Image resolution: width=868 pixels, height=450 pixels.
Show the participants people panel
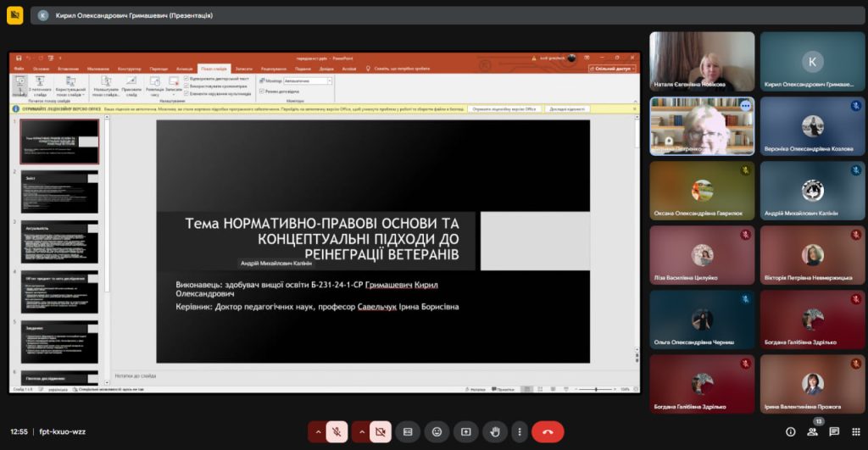tap(812, 431)
